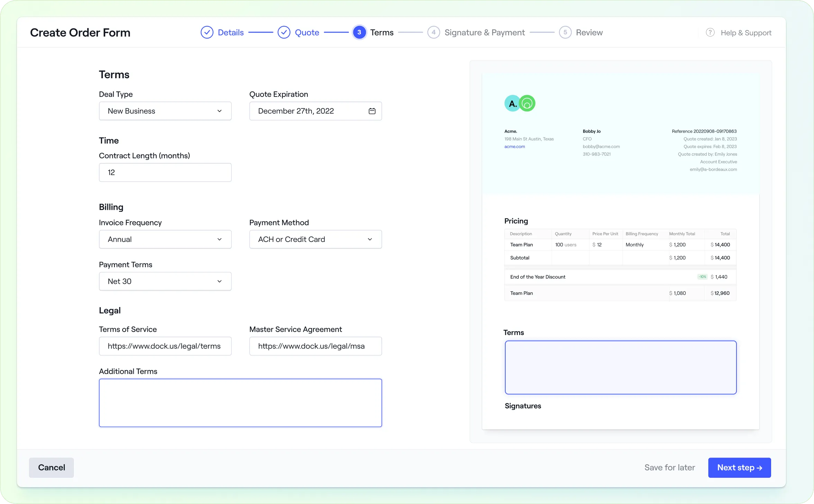The width and height of the screenshot is (814, 504).
Task: Click the '$ 1,080' monthly total
Action: click(x=677, y=293)
